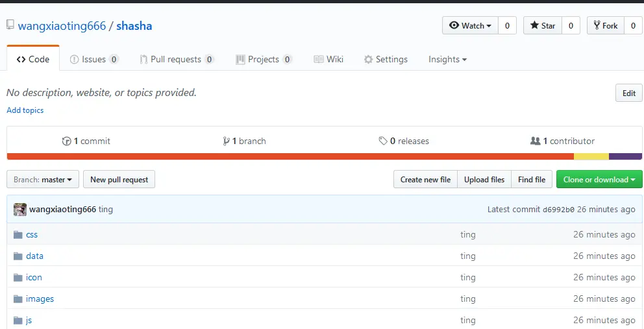Viewport: 644px width, 329px height.
Task: Fork the shasha repository
Action: [606, 25]
